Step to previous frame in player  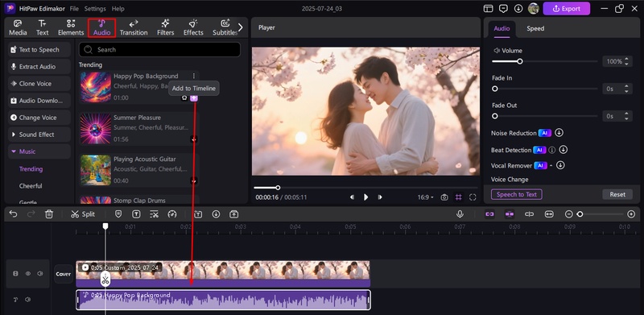pyautogui.click(x=352, y=197)
